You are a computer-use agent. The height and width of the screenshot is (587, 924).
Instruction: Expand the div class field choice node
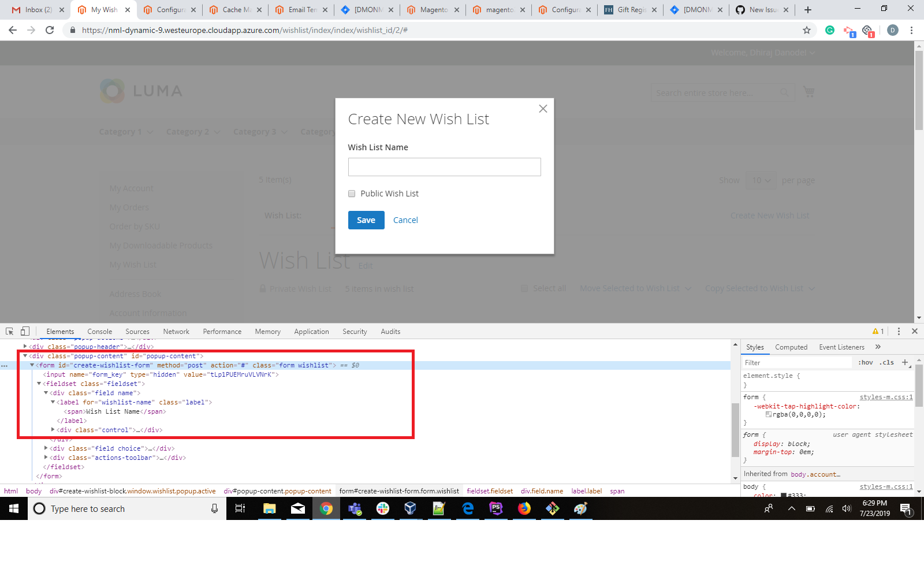[46, 448]
